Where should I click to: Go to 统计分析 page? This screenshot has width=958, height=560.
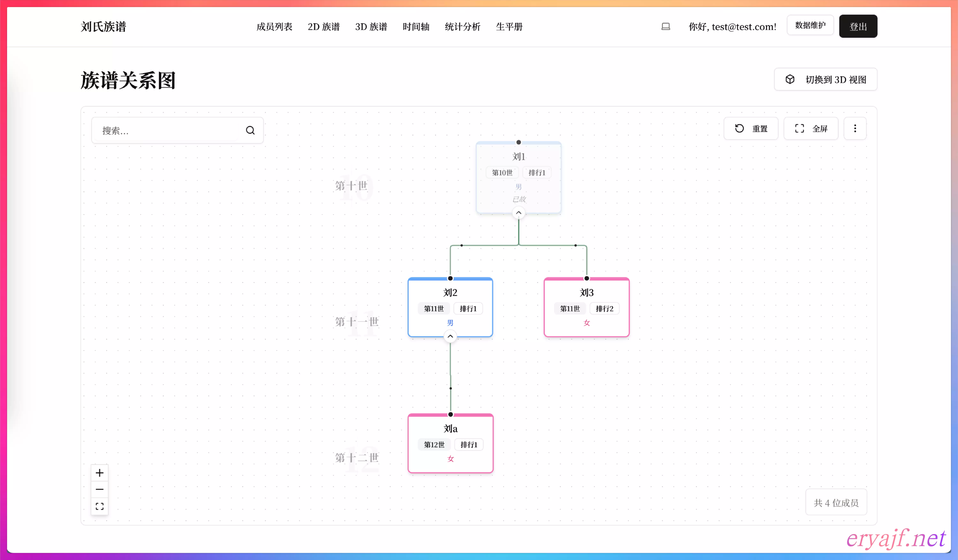(463, 27)
